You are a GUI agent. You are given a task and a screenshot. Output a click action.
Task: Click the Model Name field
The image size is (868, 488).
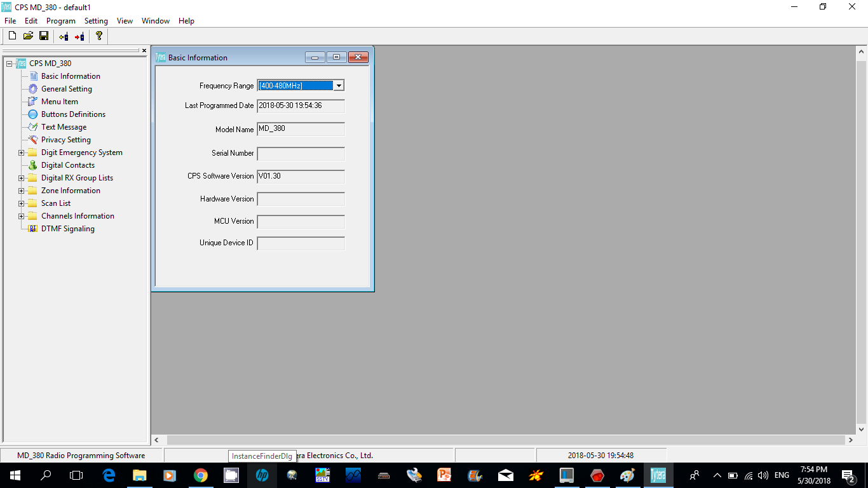(301, 129)
